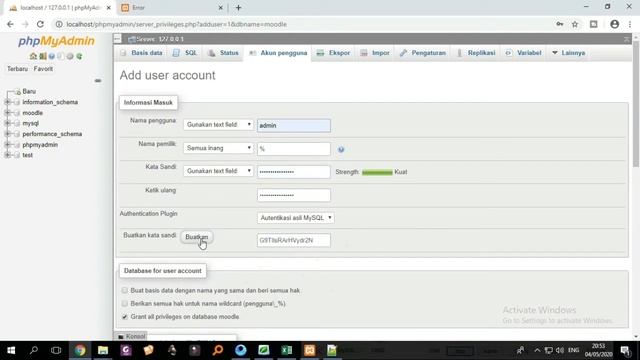Click the collapse-all icon in the navigation panel
Screen dimensions: 640x360
point(98,80)
